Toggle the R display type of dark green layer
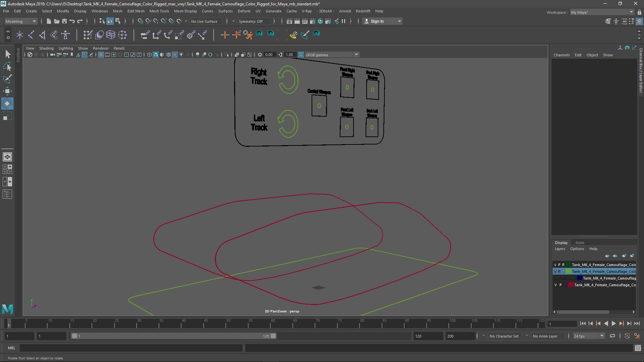Viewport: 644px width, 362px height. (563, 265)
